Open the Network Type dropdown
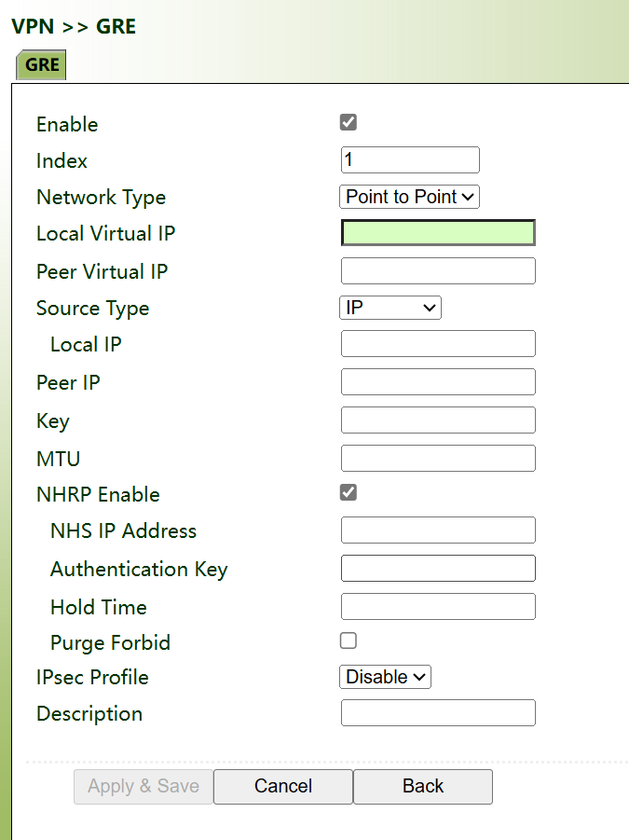Viewport: 629px width, 840px height. pyautogui.click(x=409, y=197)
